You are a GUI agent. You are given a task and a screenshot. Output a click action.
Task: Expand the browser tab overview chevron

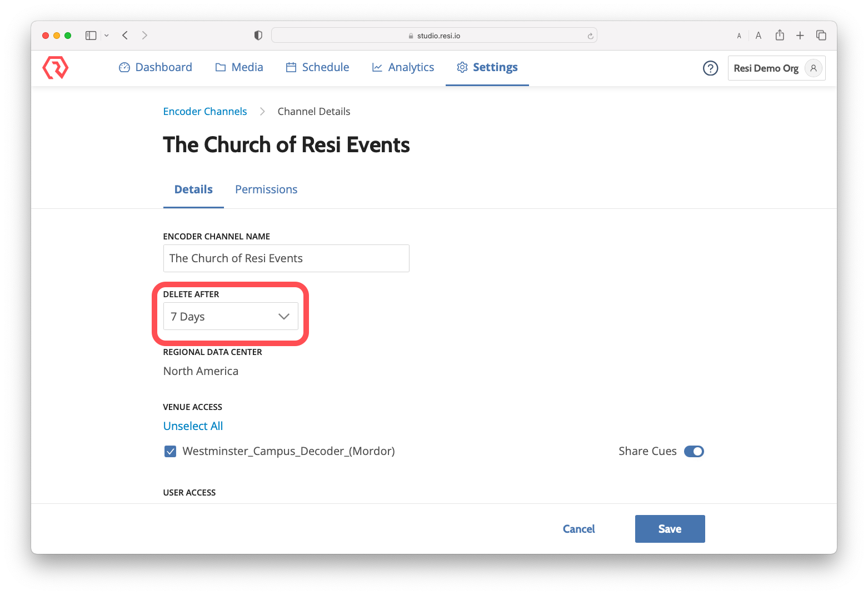(107, 35)
